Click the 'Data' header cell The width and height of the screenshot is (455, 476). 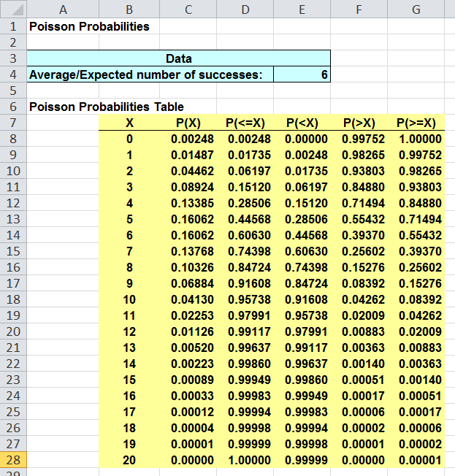click(179, 58)
